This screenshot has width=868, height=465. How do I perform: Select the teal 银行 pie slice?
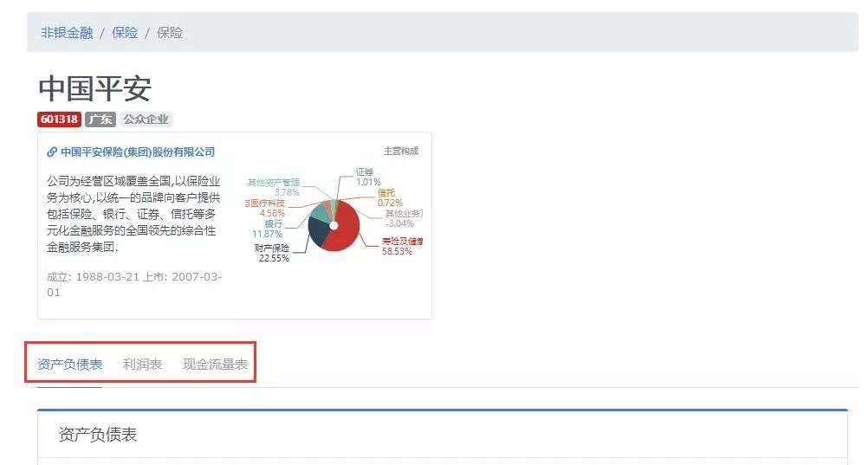(x=321, y=212)
